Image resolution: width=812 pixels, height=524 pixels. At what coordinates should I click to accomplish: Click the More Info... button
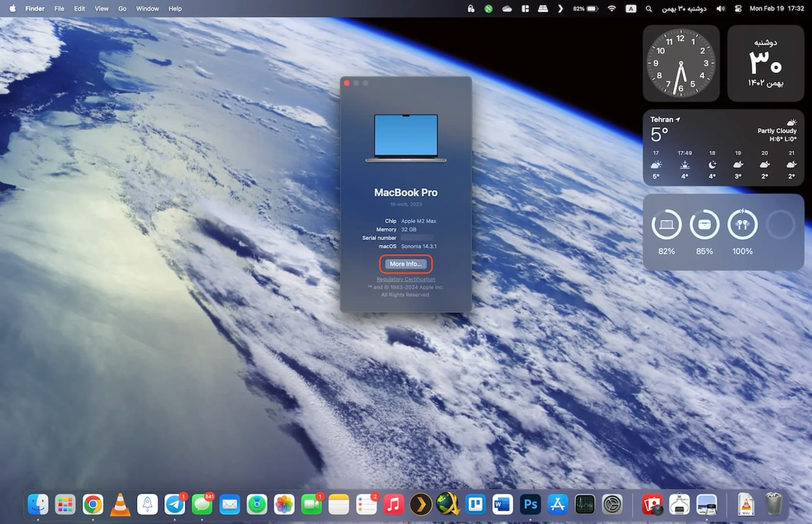pyautogui.click(x=405, y=264)
